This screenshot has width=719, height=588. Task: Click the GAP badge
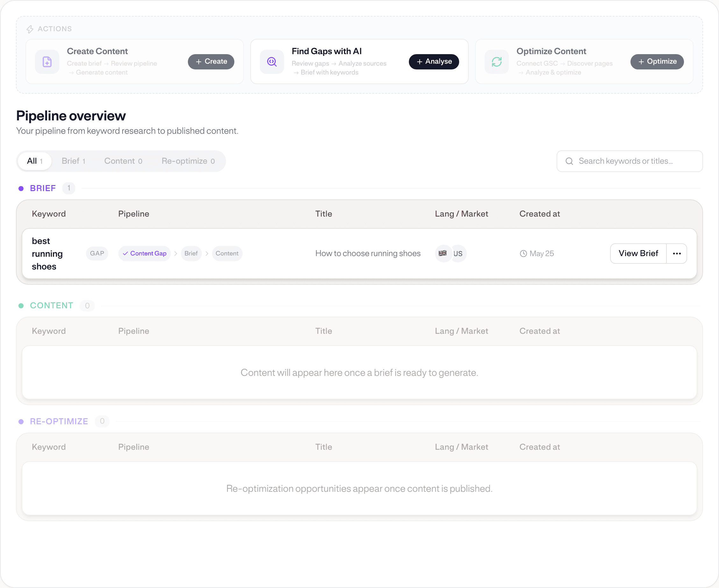pyautogui.click(x=97, y=253)
